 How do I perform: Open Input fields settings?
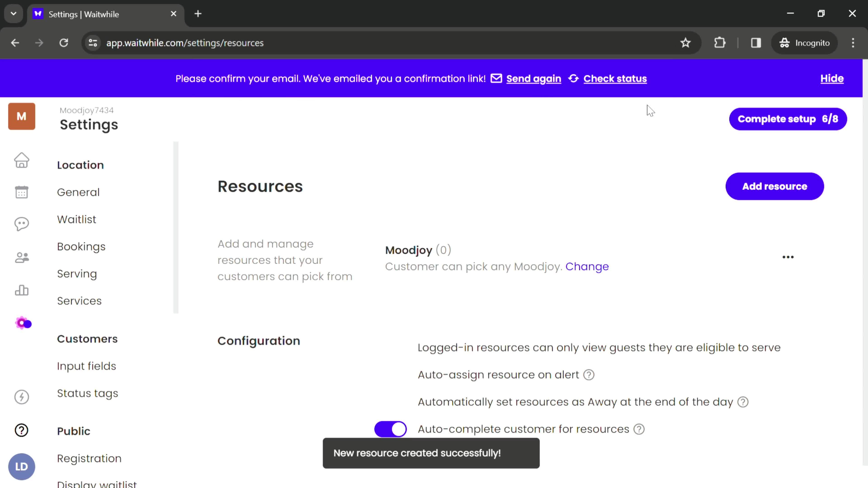click(86, 366)
